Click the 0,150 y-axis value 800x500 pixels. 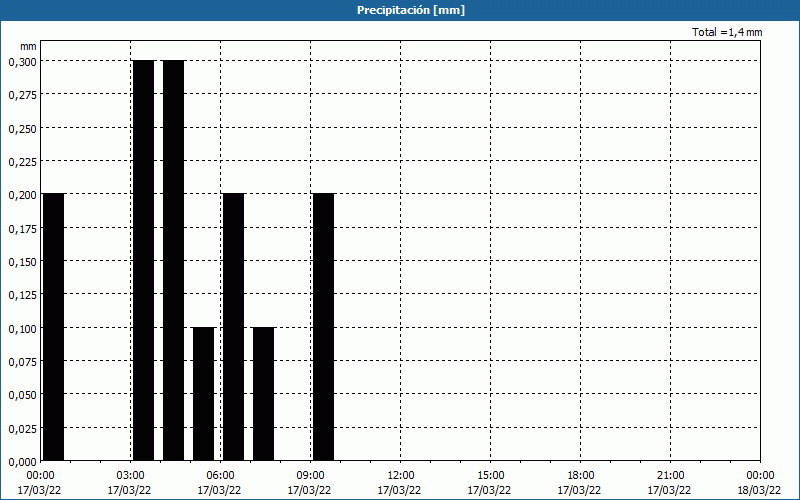(x=22, y=262)
